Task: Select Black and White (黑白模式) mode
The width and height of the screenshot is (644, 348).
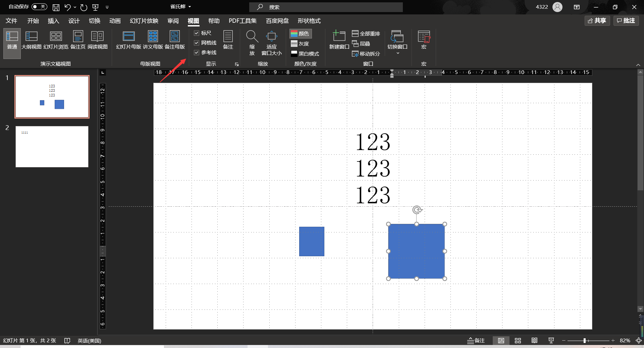Action: [x=305, y=54]
